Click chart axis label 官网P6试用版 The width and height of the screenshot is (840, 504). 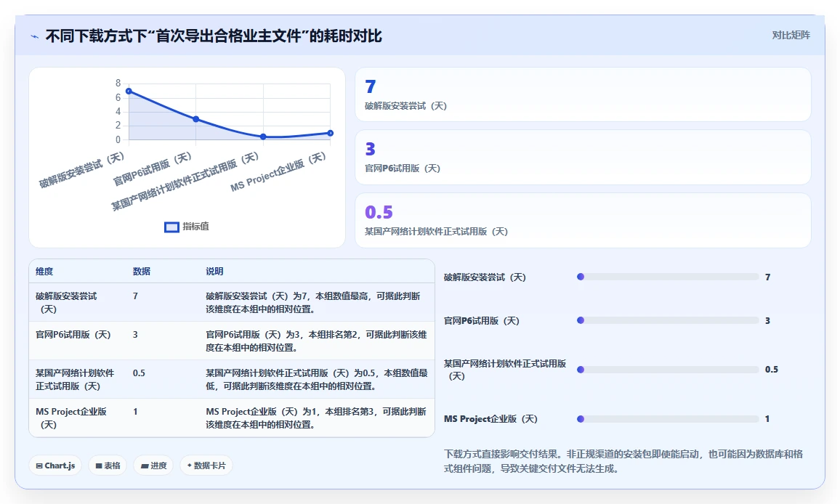[x=152, y=168]
